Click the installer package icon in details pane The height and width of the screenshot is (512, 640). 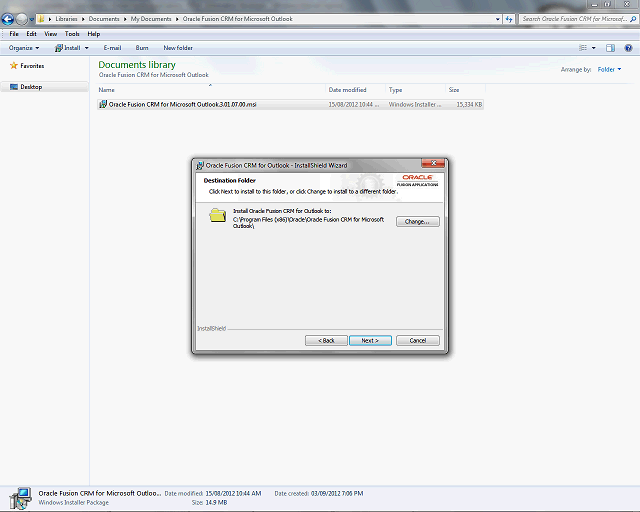point(20,498)
